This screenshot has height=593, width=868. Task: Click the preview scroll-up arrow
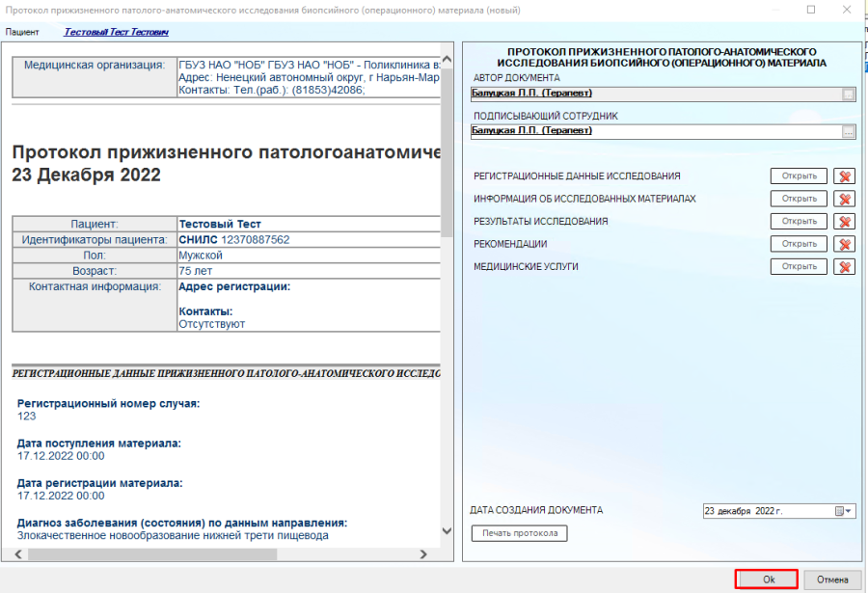(447, 59)
